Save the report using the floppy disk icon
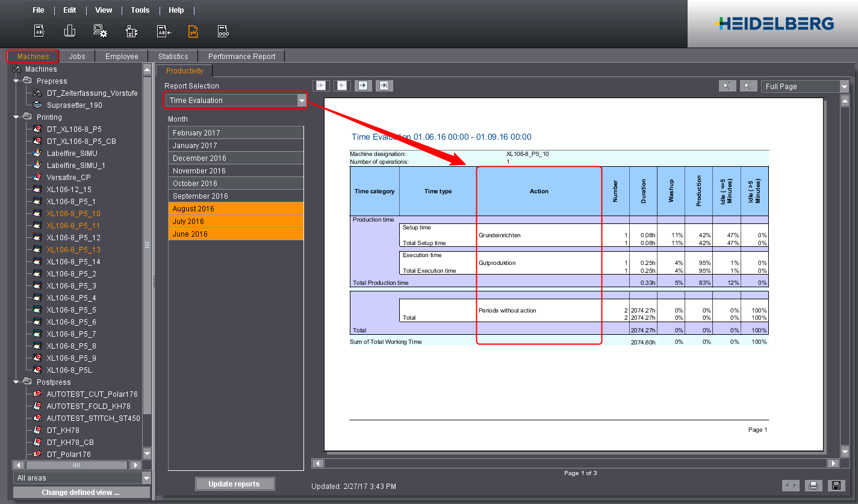The width and height of the screenshot is (858, 504). [836, 485]
